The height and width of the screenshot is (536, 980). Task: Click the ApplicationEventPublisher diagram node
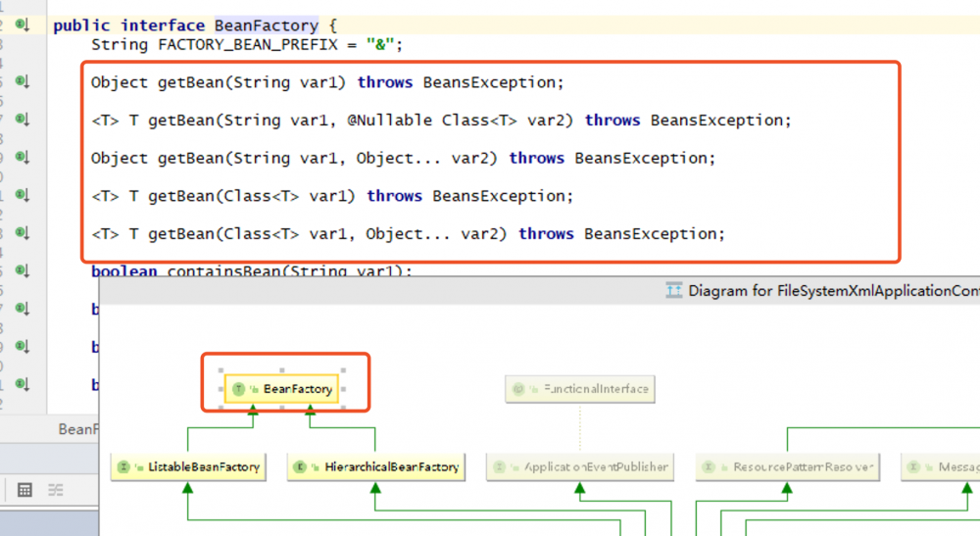pos(580,466)
